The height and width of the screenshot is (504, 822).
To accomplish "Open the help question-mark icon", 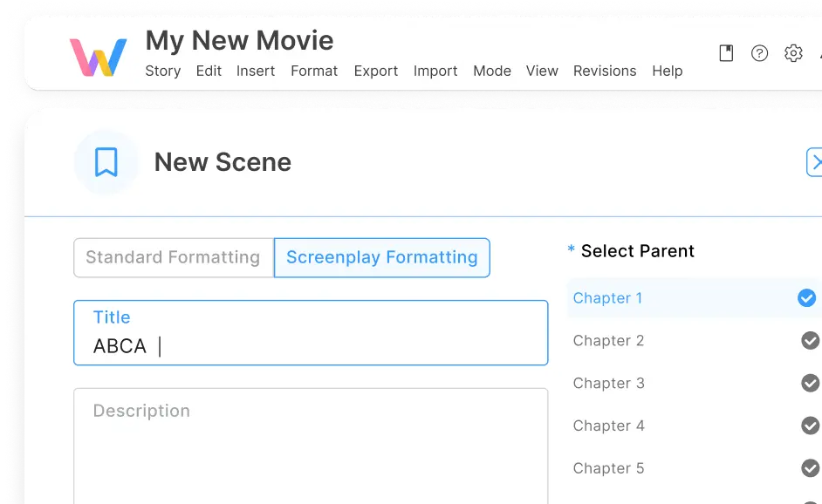I will click(x=759, y=52).
